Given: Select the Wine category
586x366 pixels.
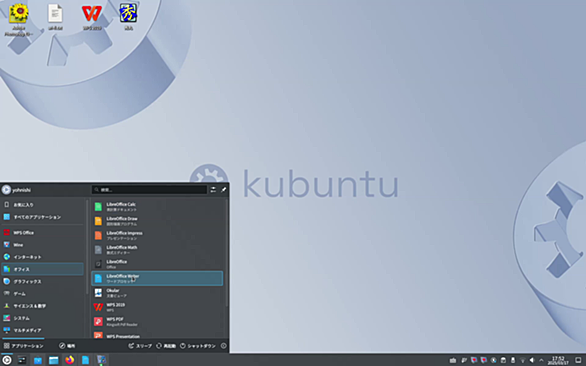Looking at the screenshot, I should (43, 245).
